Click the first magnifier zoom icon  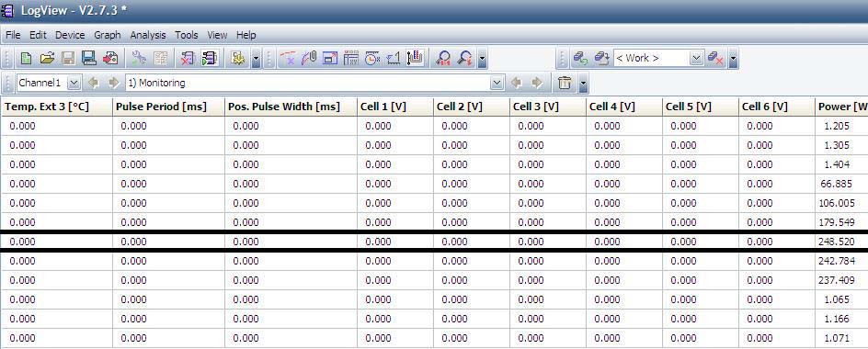[x=443, y=58]
